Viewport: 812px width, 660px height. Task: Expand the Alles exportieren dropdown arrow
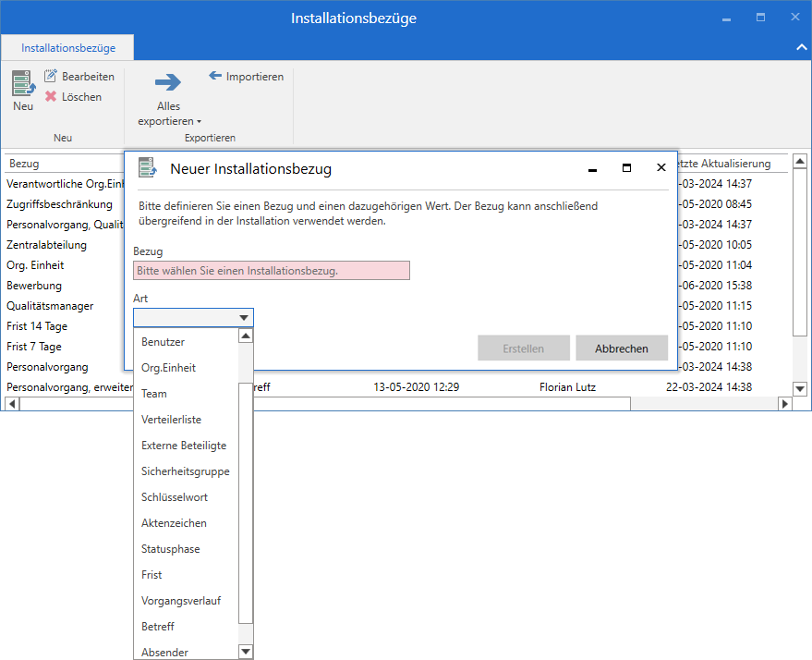[199, 122]
